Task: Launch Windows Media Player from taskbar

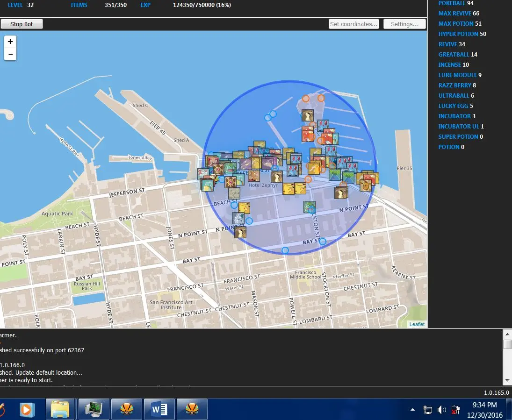Action: [x=27, y=410]
